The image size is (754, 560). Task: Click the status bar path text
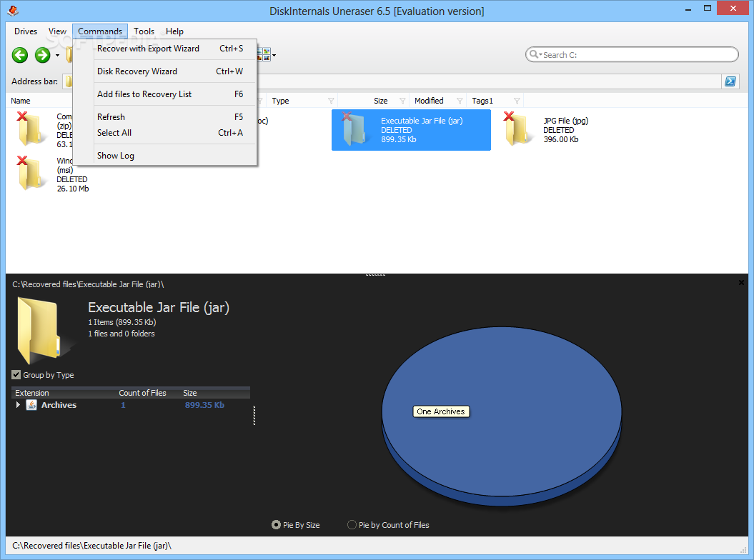pos(92,546)
